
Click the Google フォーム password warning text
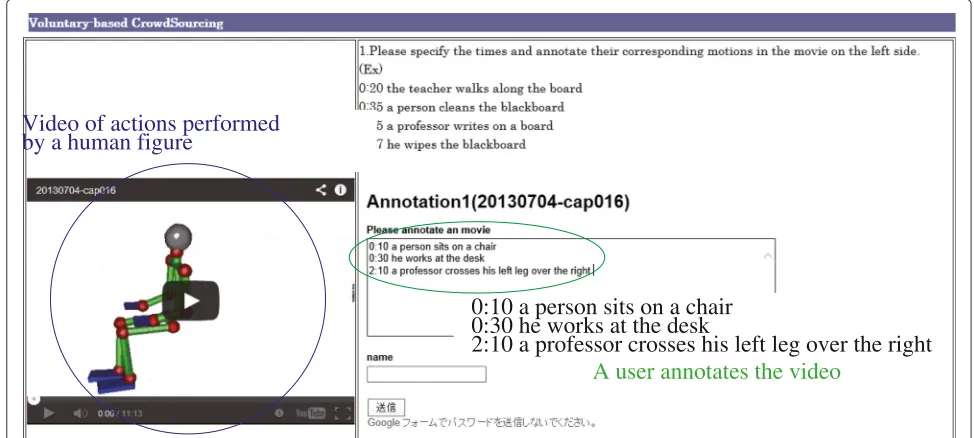(x=482, y=423)
